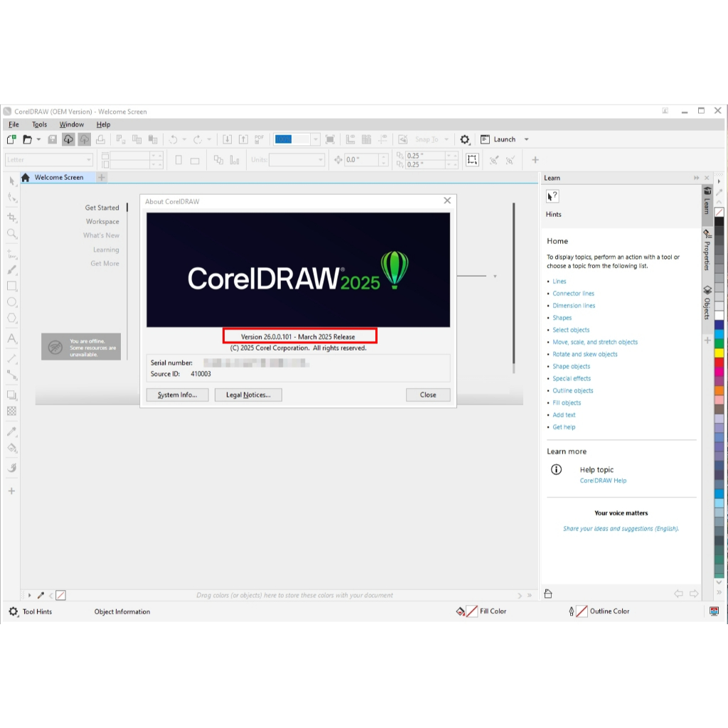The width and height of the screenshot is (728, 728).
Task: Select landscape page orientation
Action: pyautogui.click(x=195, y=161)
